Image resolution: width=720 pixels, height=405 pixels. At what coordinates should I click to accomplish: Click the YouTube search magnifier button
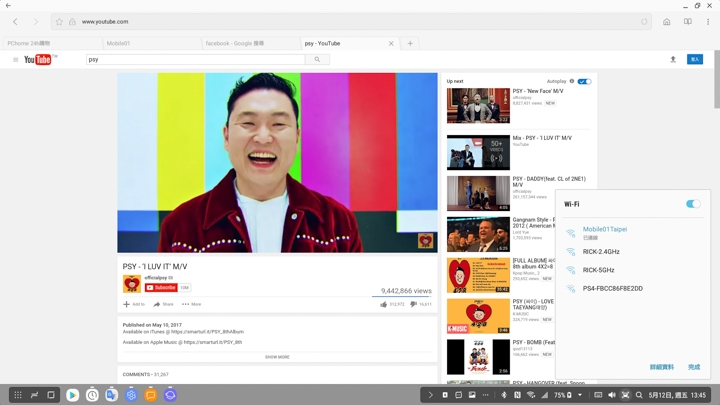pyautogui.click(x=317, y=59)
